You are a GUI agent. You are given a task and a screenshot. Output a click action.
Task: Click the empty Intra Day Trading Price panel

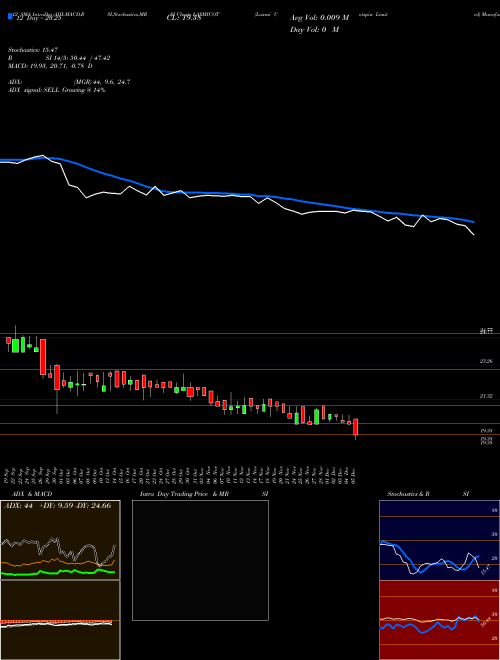(200, 560)
